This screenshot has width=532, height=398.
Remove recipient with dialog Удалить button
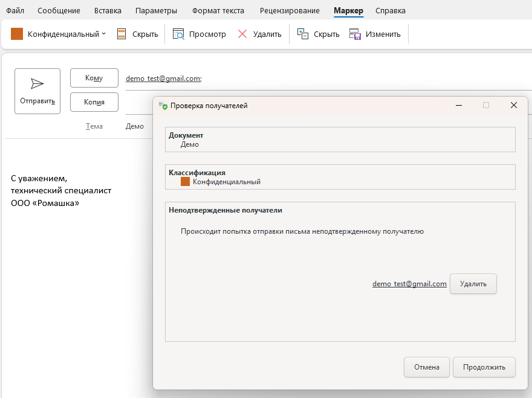473,284
